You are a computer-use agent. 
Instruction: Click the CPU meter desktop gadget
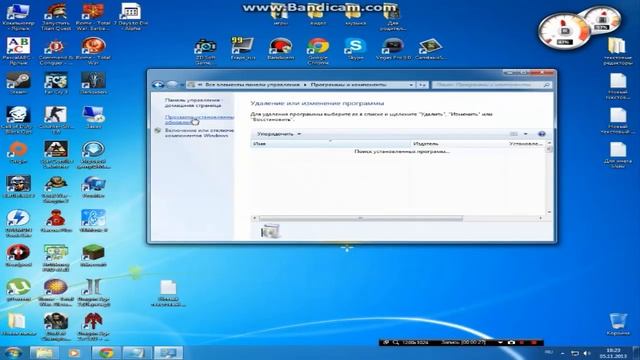(x=565, y=31)
